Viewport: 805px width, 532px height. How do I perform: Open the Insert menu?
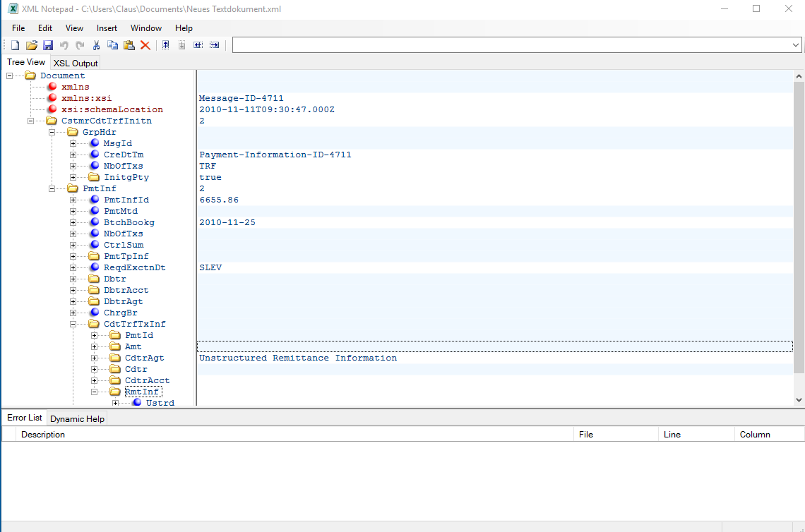107,28
